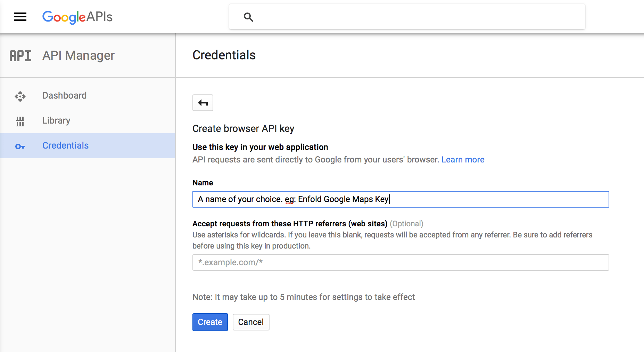Switch to the Library section

click(x=56, y=120)
